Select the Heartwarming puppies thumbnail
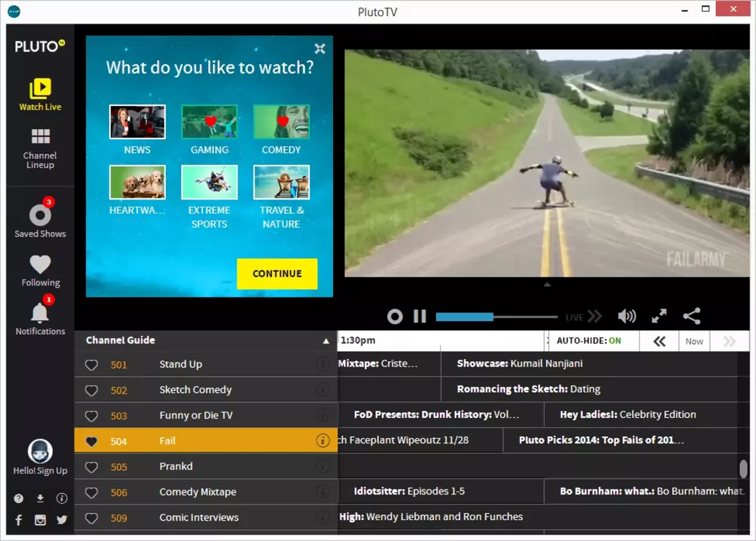Image resolution: width=756 pixels, height=541 pixels. coord(137,182)
